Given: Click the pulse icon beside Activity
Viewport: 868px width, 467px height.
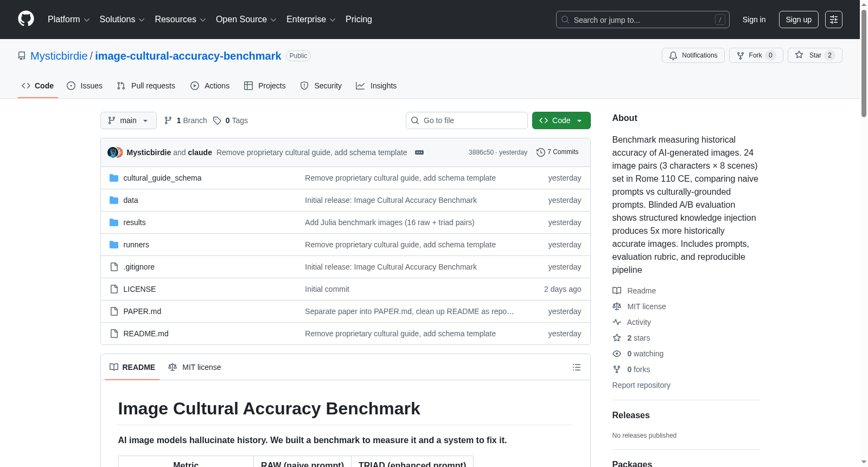Looking at the screenshot, I should (x=617, y=322).
